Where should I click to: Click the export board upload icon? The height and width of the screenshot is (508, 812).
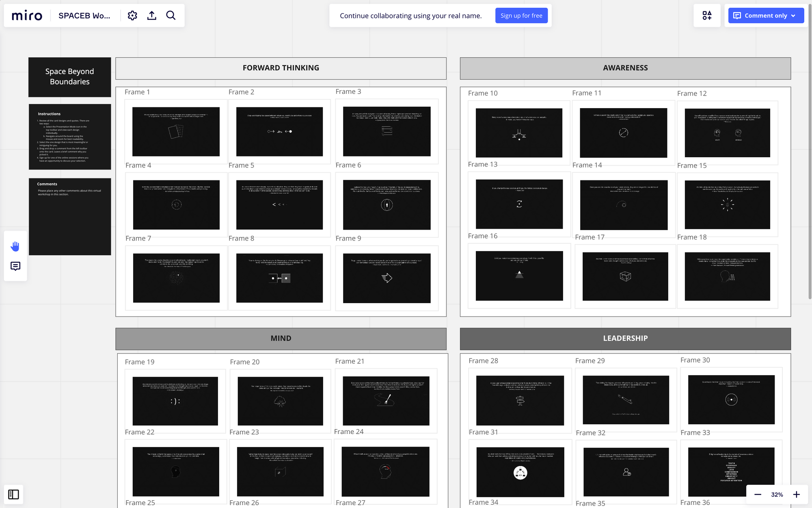point(152,15)
